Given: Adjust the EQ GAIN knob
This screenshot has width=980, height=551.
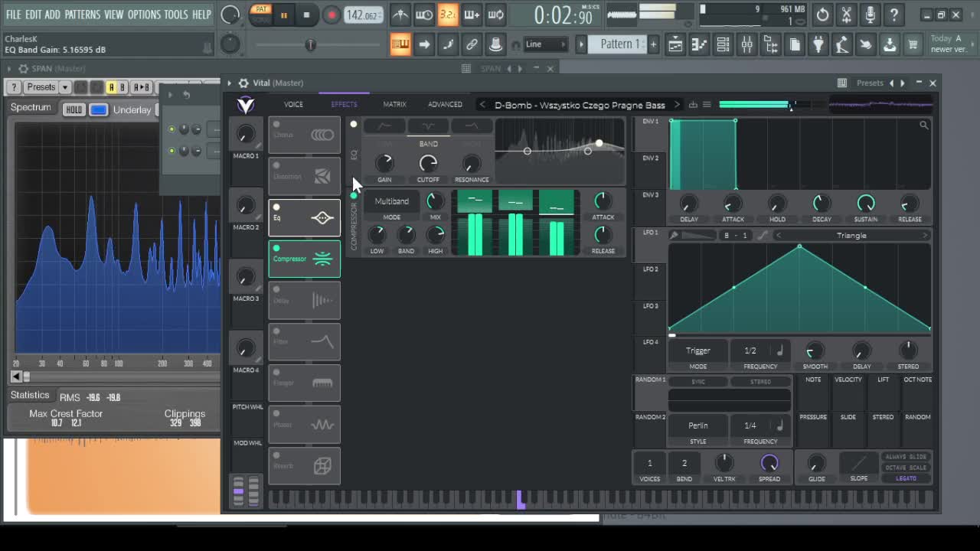Looking at the screenshot, I should [x=384, y=163].
